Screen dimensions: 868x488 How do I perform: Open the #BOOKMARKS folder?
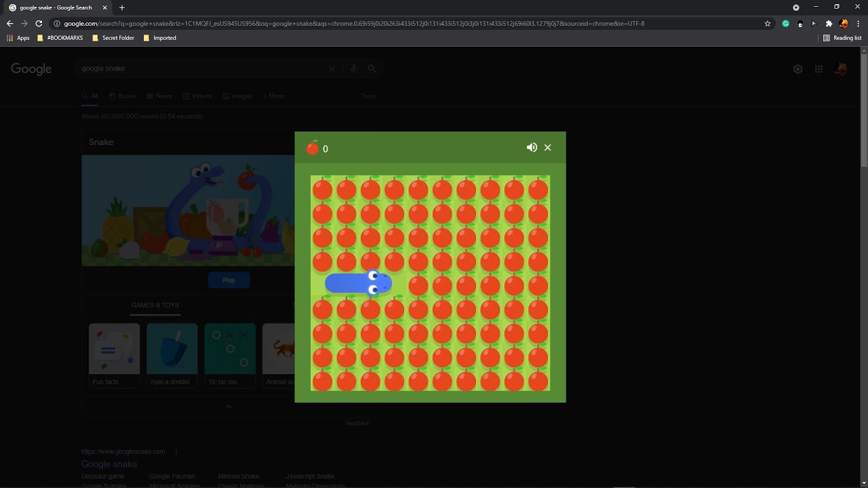60,38
